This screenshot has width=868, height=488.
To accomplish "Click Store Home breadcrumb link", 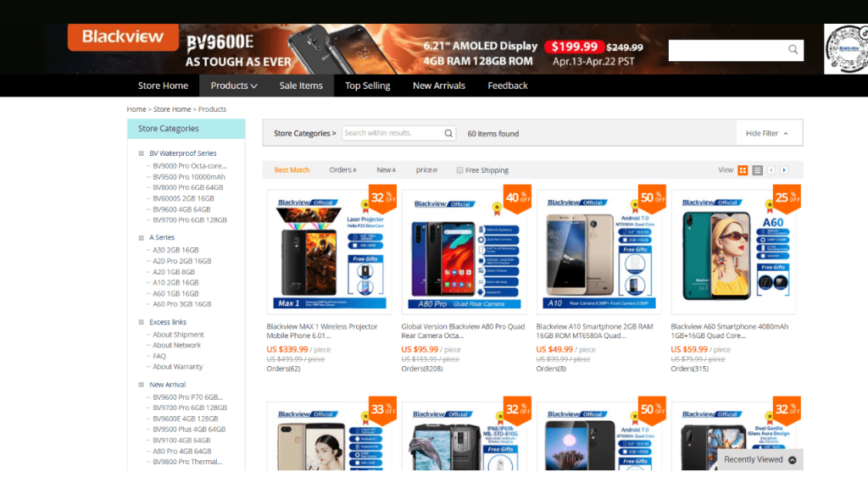I will (x=172, y=109).
